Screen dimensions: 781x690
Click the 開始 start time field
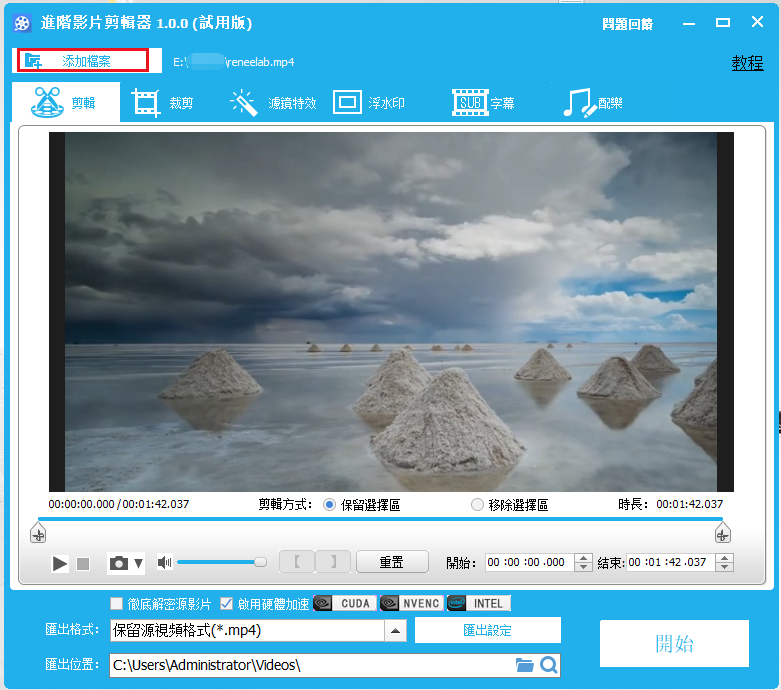coord(529,562)
